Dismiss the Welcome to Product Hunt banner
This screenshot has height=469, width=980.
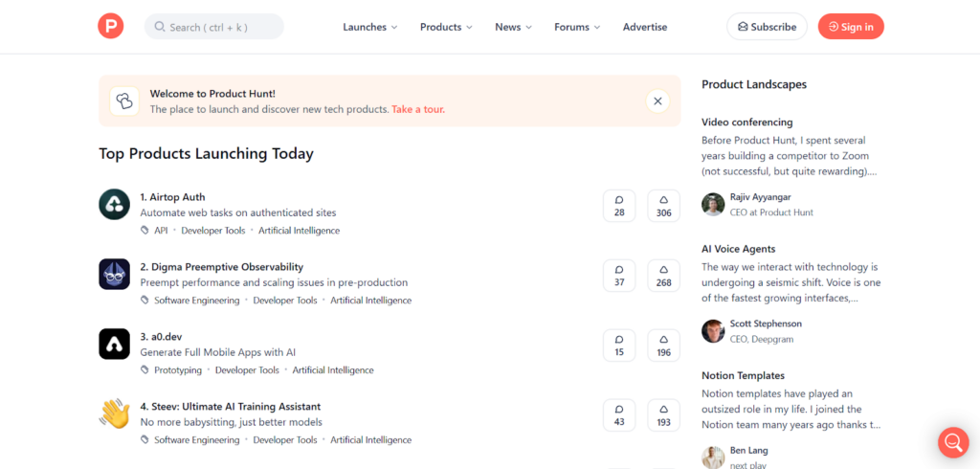657,100
